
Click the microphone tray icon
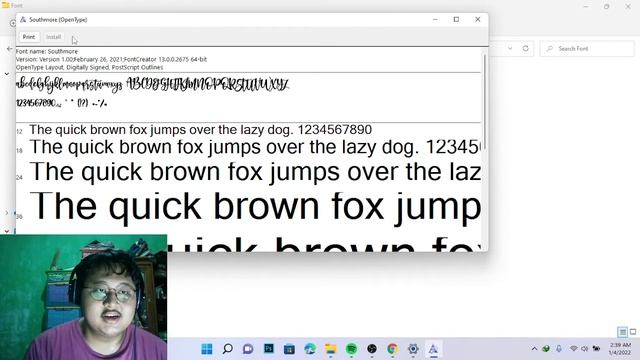click(x=559, y=349)
